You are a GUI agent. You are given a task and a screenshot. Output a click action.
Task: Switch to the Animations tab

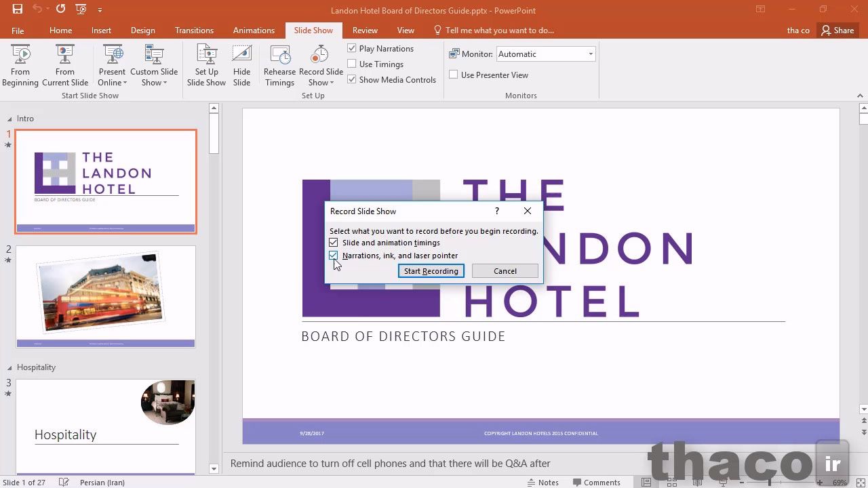pyautogui.click(x=254, y=30)
